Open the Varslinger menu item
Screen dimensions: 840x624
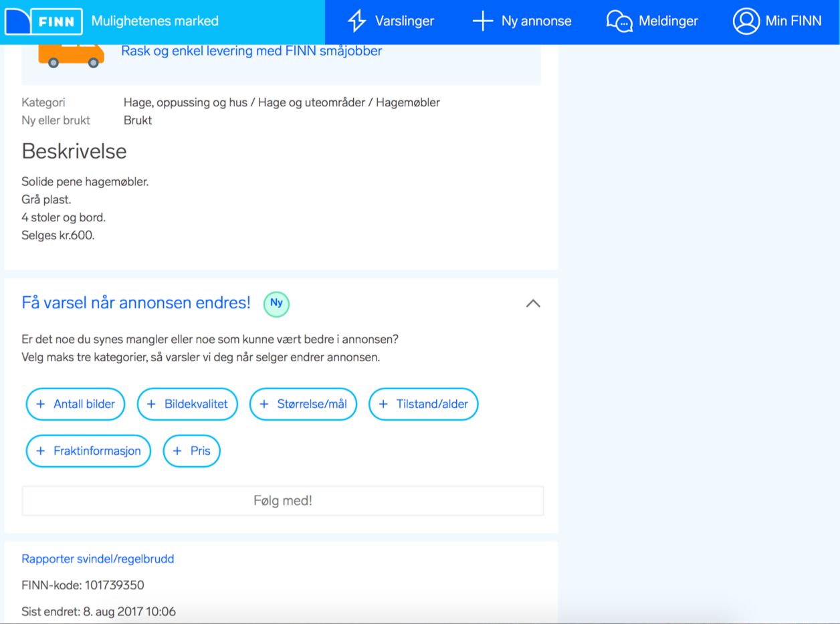pyautogui.click(x=391, y=21)
